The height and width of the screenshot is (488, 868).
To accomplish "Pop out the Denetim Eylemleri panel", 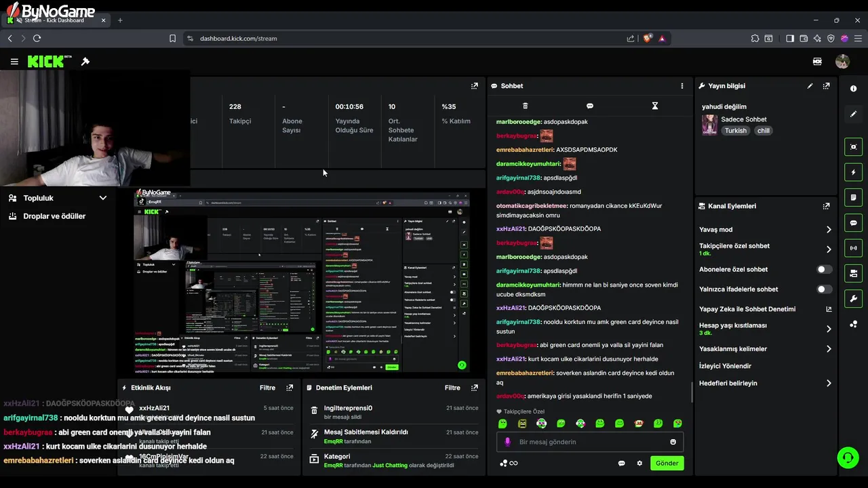I will (x=475, y=388).
